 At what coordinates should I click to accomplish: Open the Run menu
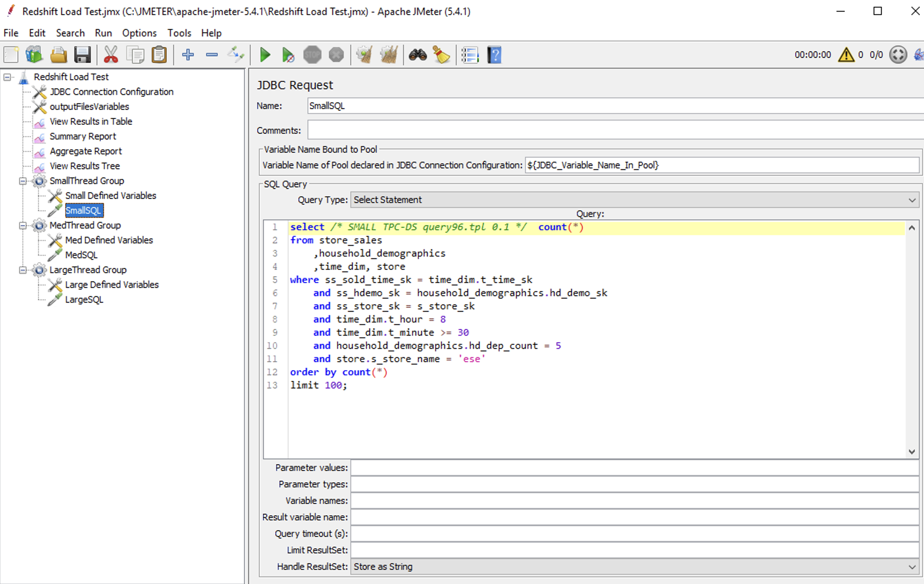(103, 33)
